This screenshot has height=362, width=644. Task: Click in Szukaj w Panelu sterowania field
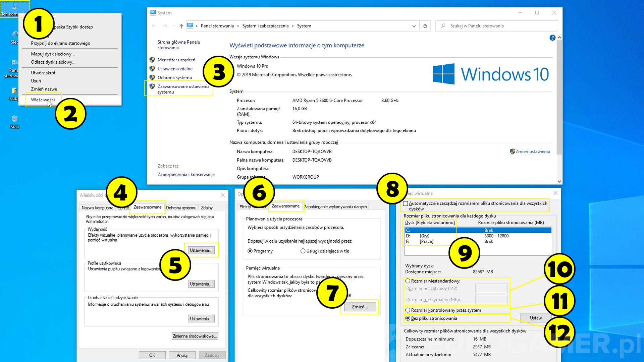tap(496, 26)
